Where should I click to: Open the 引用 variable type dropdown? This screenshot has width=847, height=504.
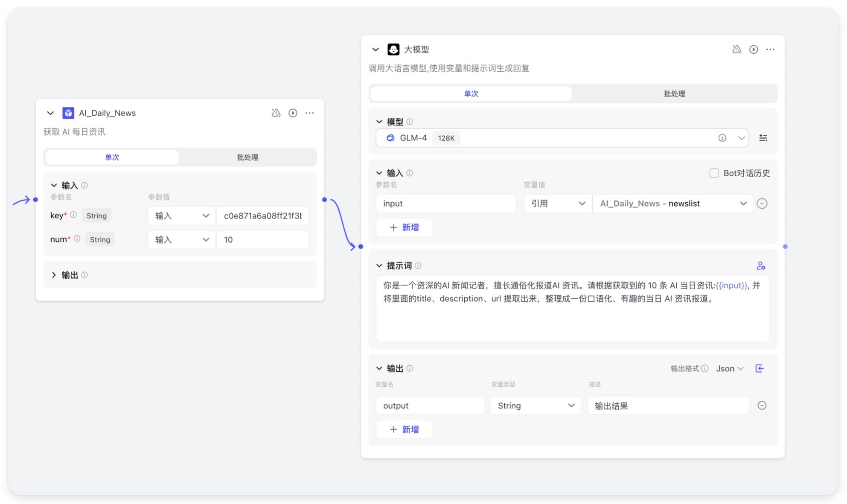(557, 204)
